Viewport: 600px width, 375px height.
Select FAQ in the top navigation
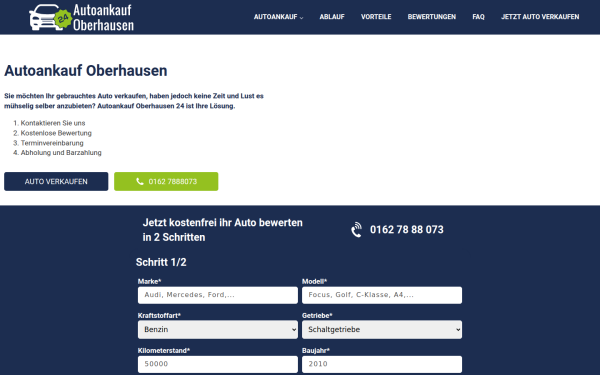pyautogui.click(x=478, y=17)
